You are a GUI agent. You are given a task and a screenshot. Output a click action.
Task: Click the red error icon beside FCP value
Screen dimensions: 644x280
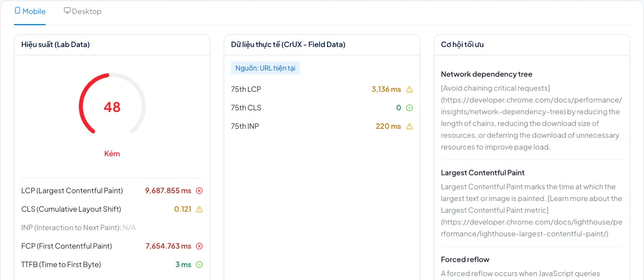pyautogui.click(x=199, y=246)
